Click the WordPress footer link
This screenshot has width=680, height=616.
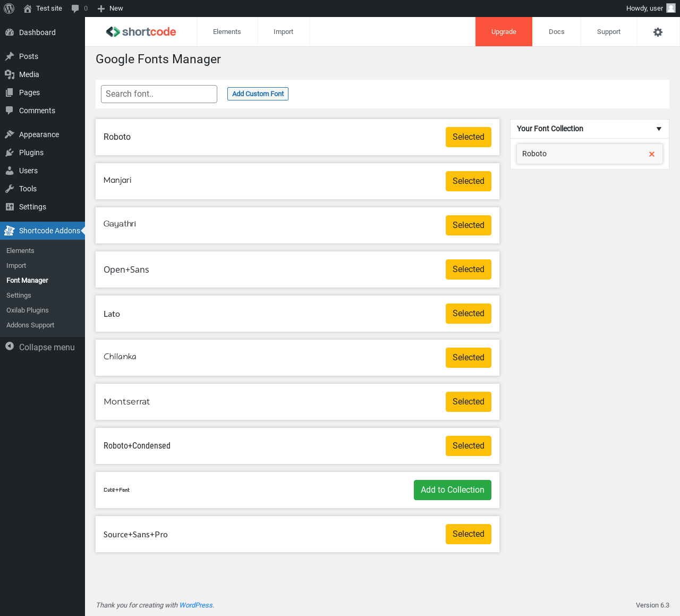coord(196,605)
